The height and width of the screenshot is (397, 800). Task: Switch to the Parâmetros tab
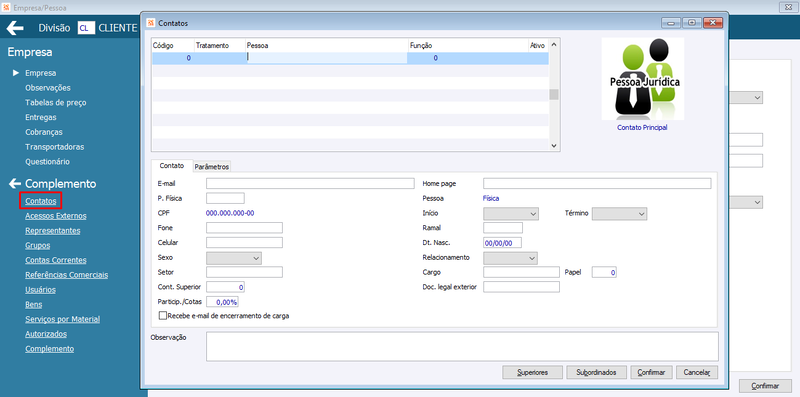point(212,167)
